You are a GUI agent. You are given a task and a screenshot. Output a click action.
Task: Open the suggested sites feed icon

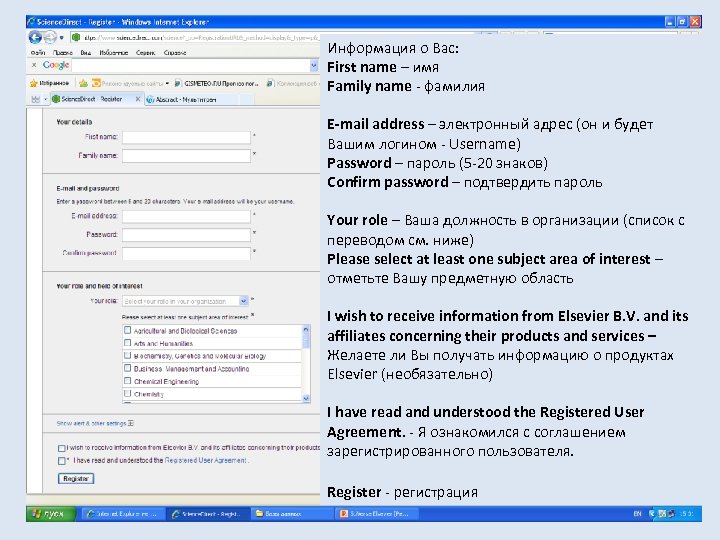[x=96, y=84]
